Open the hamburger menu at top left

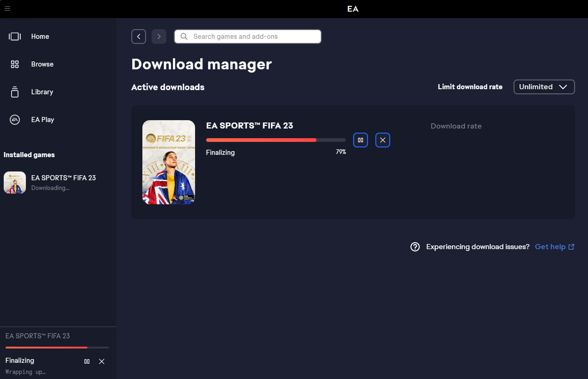point(7,8)
